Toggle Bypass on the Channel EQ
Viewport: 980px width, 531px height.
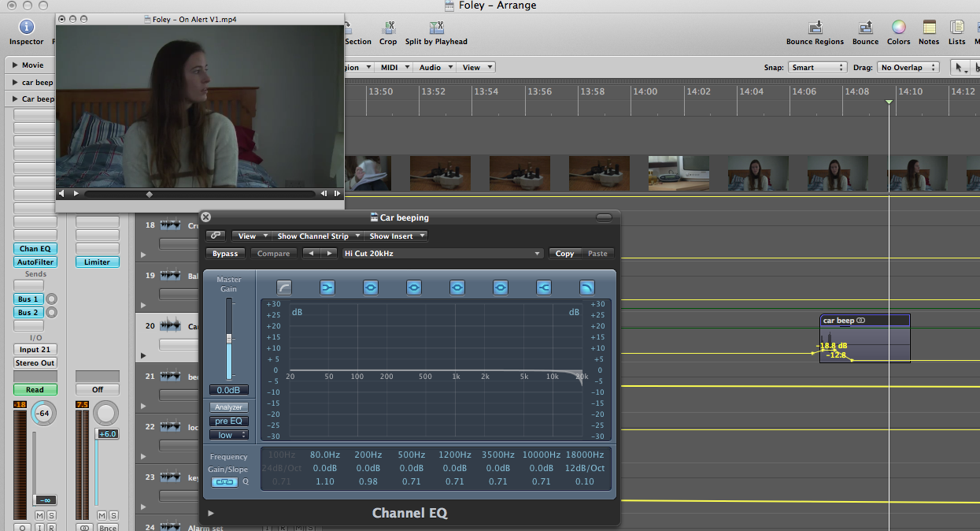click(x=225, y=254)
